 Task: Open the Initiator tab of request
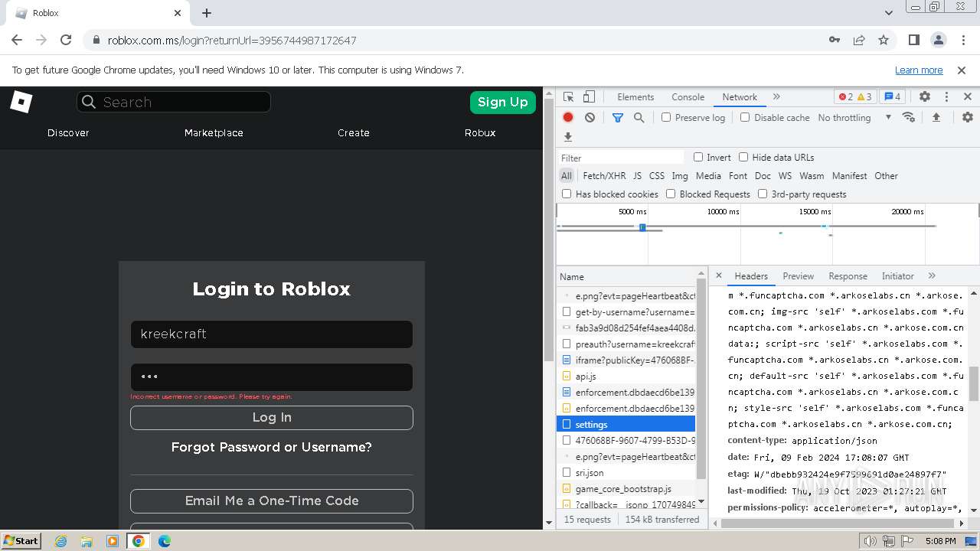[897, 276]
